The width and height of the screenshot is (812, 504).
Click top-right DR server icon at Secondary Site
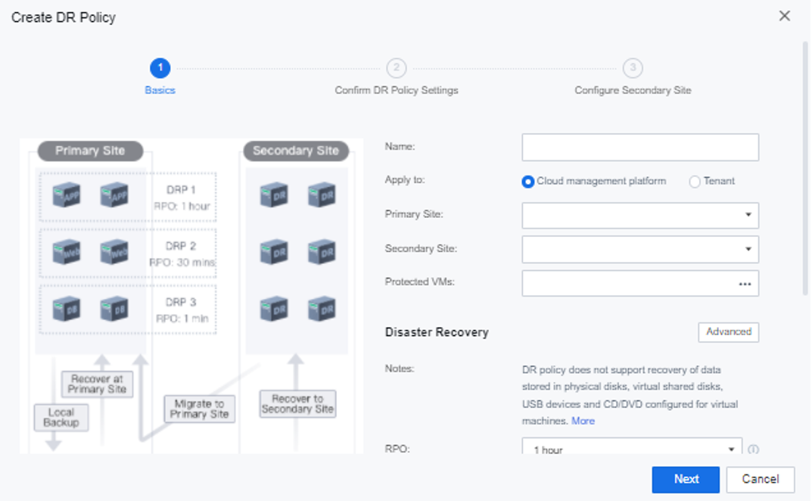point(322,194)
